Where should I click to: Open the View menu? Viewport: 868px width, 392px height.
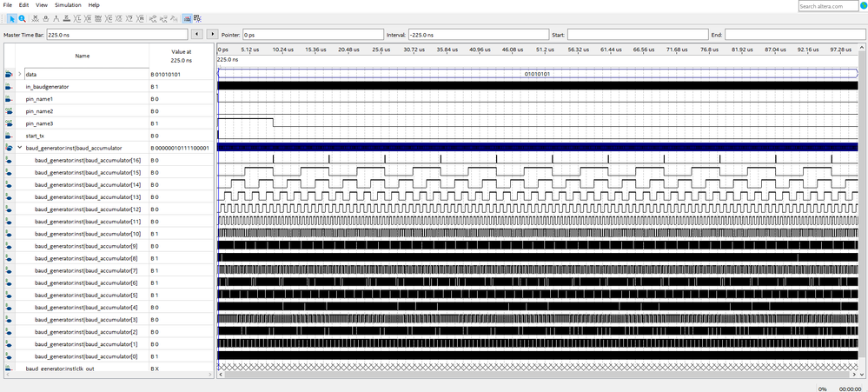(42, 5)
